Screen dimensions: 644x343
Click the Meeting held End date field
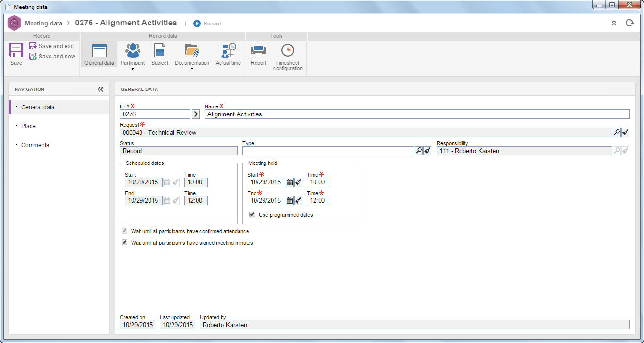tap(266, 201)
